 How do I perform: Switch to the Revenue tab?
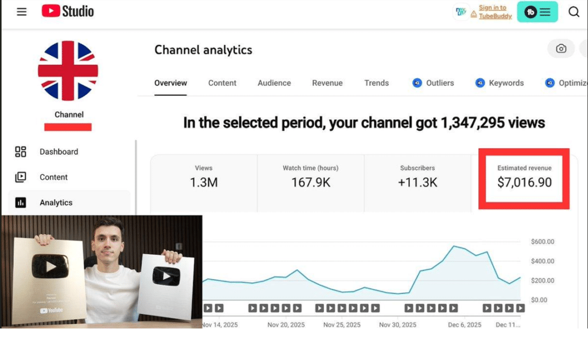point(327,83)
